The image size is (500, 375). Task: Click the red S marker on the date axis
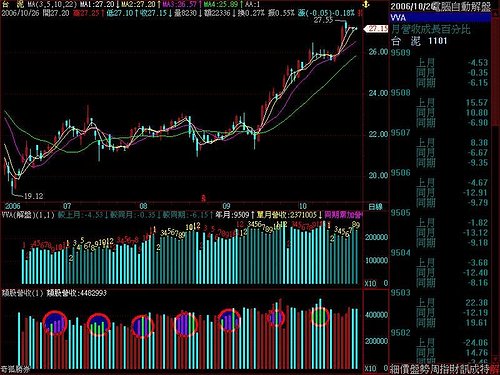(x=203, y=199)
